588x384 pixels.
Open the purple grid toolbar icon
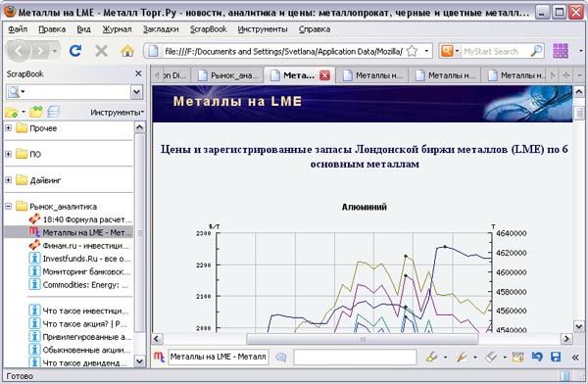pyautogui.click(x=561, y=51)
